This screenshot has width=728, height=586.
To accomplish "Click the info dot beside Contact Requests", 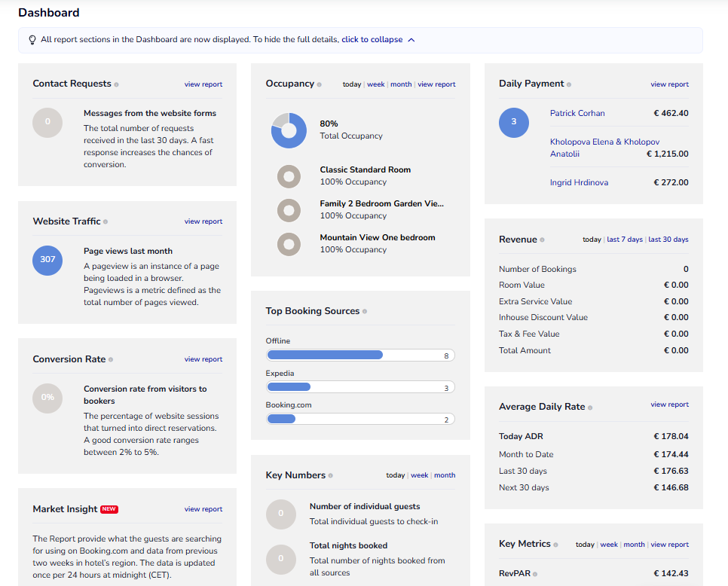I will click(116, 85).
